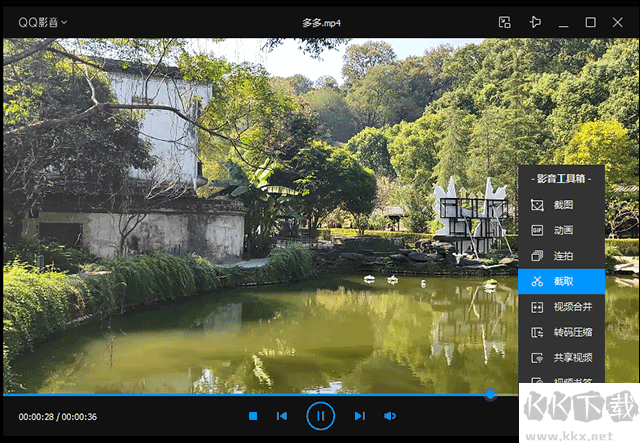Select 动画 GIF option in toolbox
Viewport: 640px width, 443px height.
pyautogui.click(x=562, y=230)
